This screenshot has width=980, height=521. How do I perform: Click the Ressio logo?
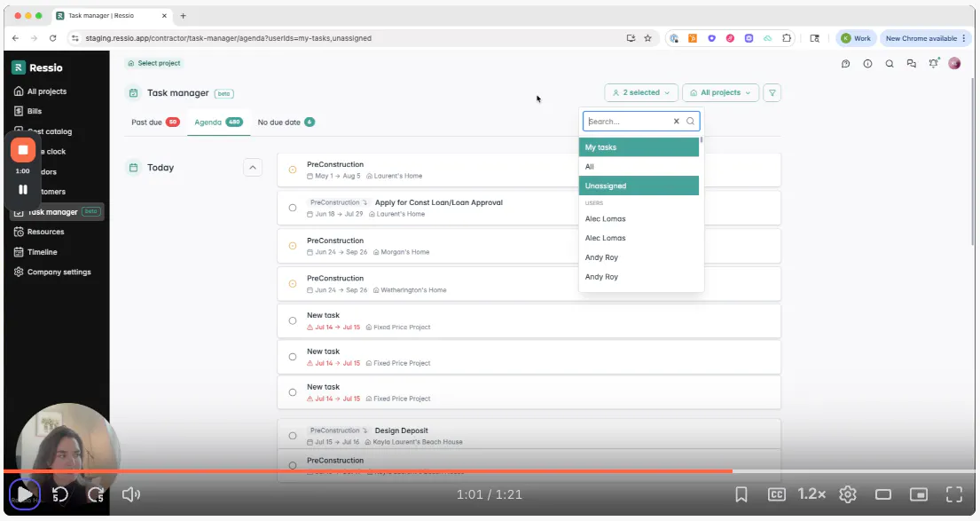pyautogui.click(x=37, y=67)
